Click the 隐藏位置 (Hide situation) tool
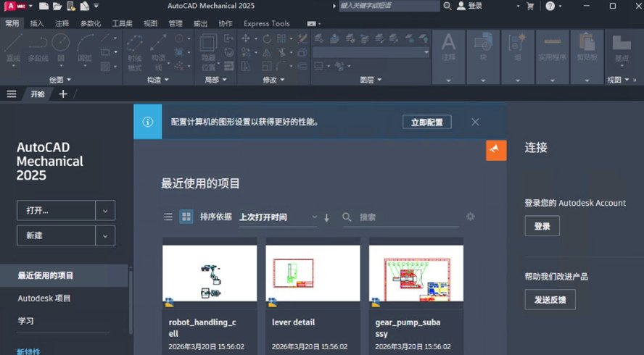The height and width of the screenshot is (355, 644). coord(208,53)
